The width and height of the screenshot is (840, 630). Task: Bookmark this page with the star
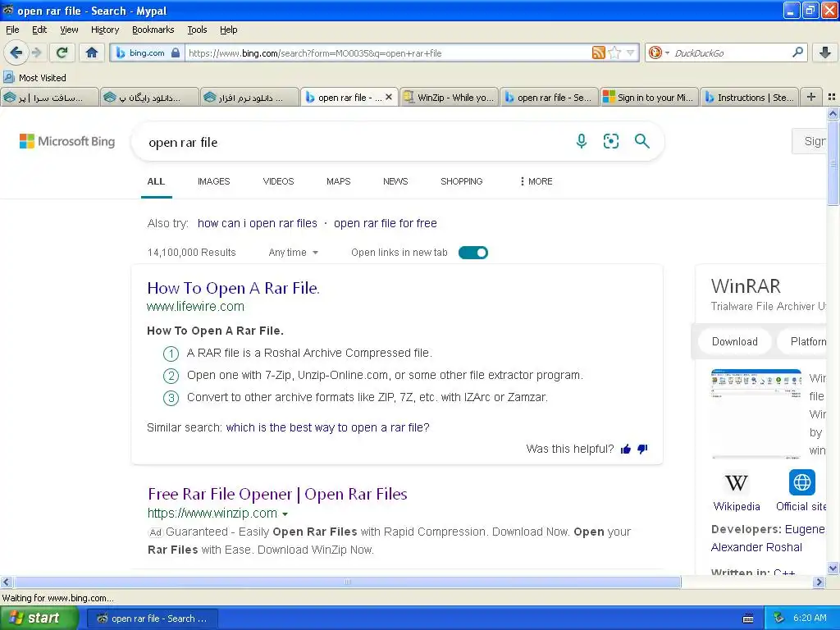click(615, 52)
